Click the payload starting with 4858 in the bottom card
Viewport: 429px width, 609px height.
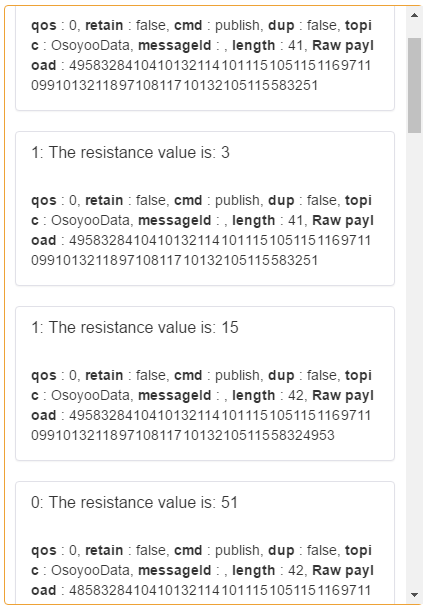coord(220,590)
